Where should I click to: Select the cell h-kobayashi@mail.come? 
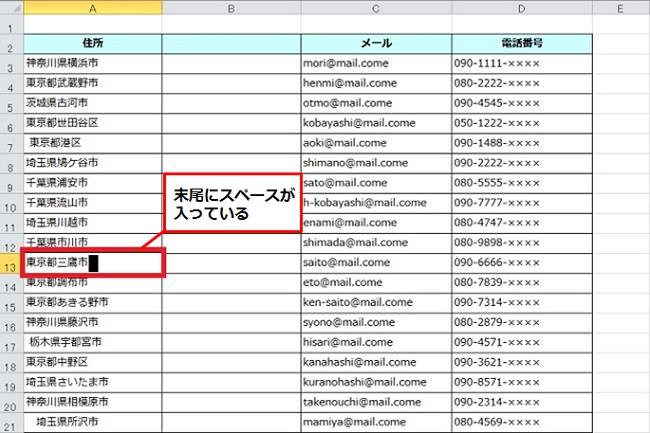pos(376,203)
